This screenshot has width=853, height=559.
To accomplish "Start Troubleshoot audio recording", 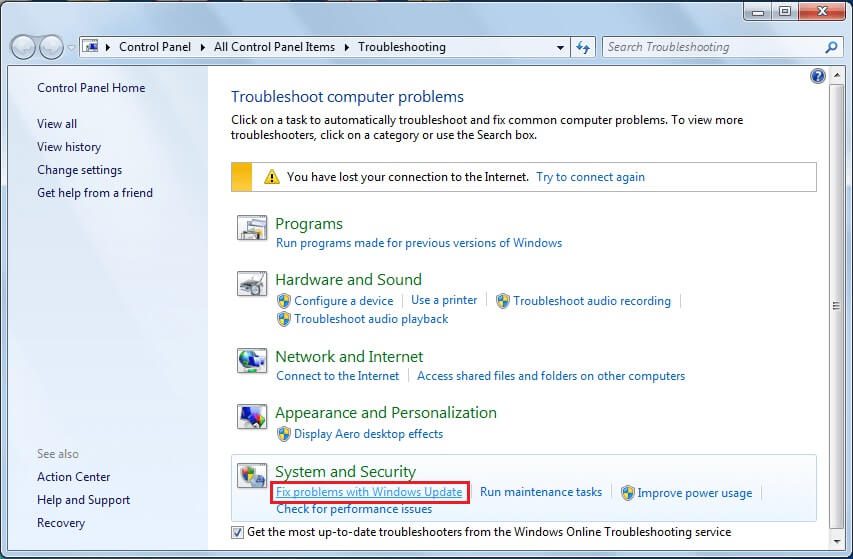I will (592, 301).
